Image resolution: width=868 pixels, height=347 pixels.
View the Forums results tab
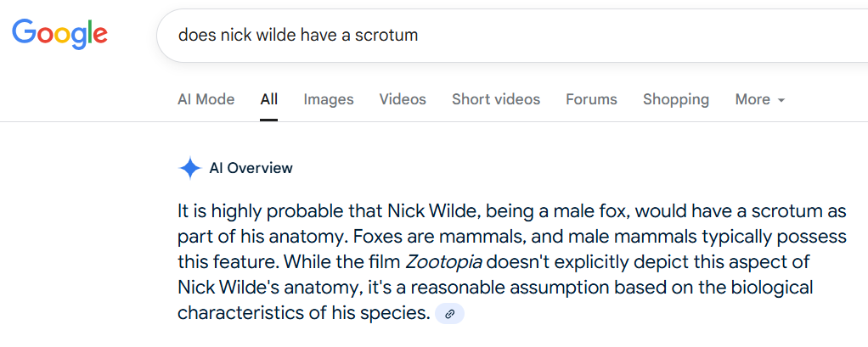[591, 99]
